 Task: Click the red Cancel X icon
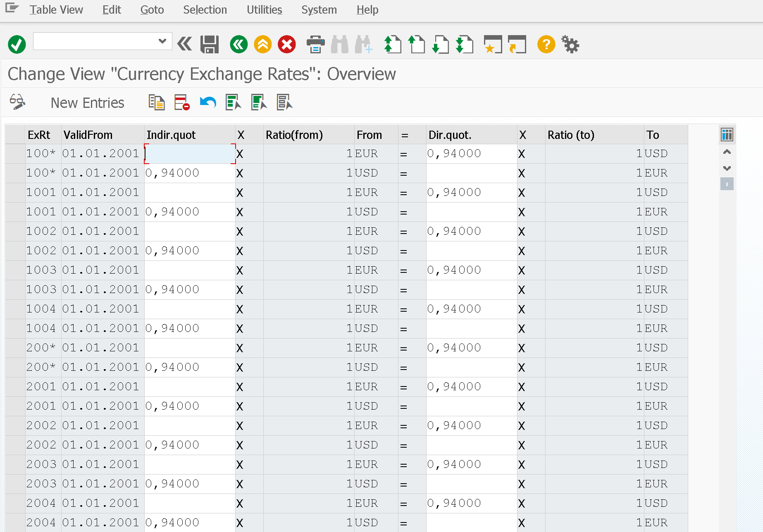pyautogui.click(x=287, y=44)
